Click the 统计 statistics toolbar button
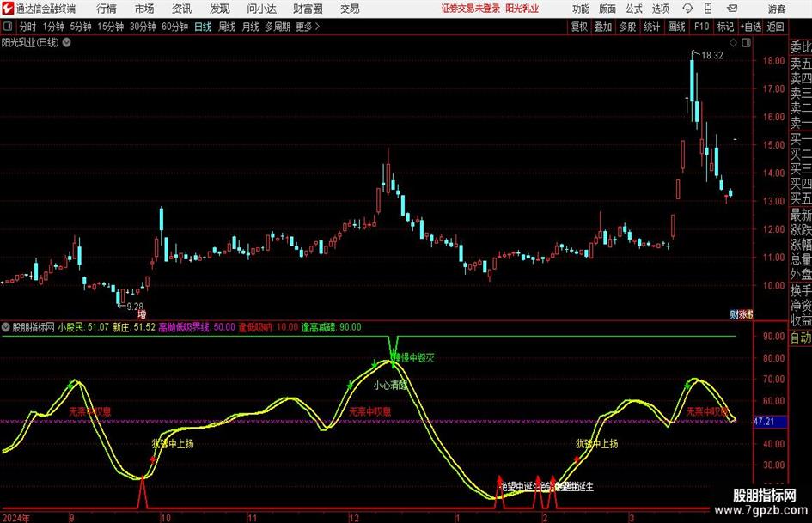Viewport: 812px width, 523px height. [x=651, y=27]
